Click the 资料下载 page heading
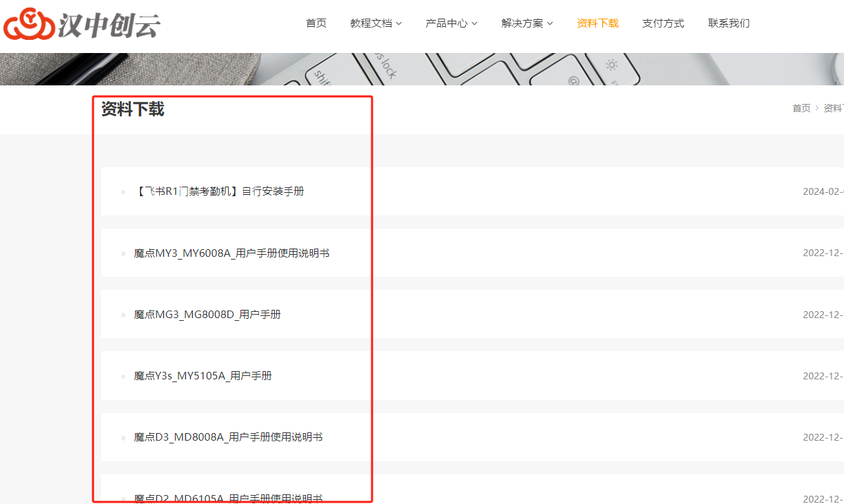 pyautogui.click(x=132, y=109)
